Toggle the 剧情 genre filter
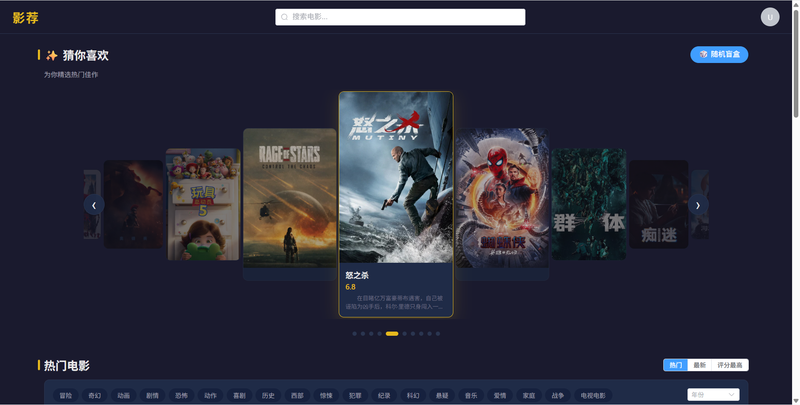 click(153, 395)
